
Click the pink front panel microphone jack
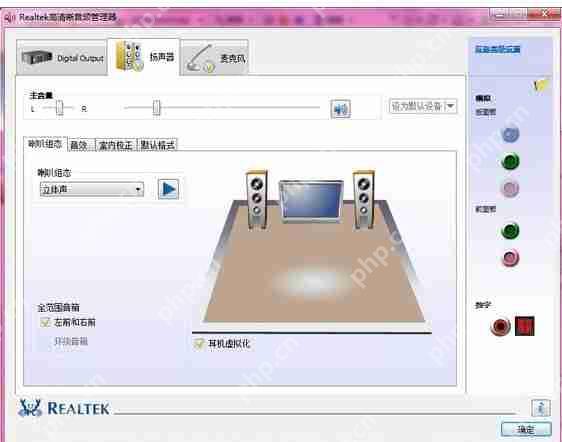(510, 257)
